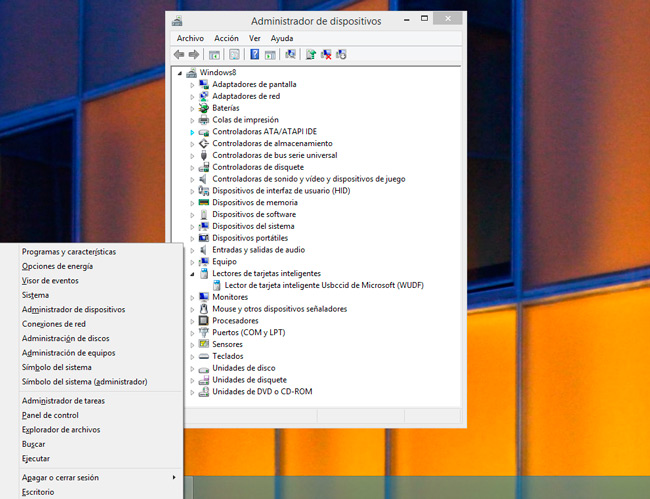Expand the Equipo node

pos(192,262)
